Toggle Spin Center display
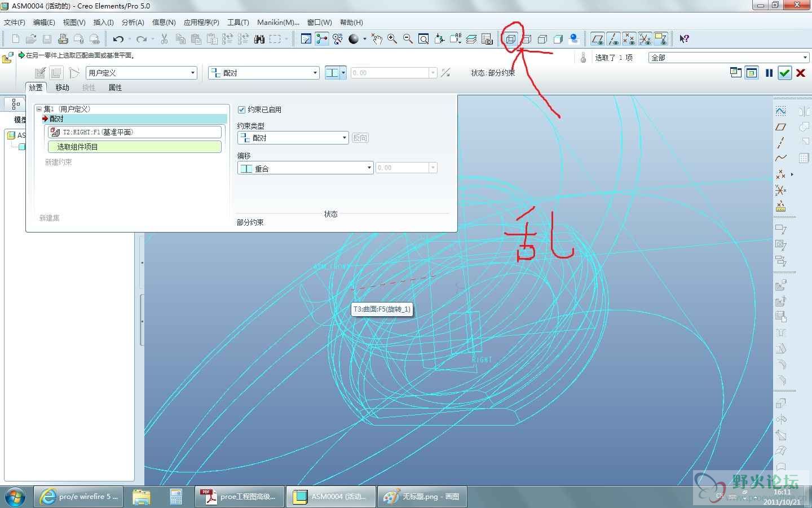Viewport: 812px width, 508px height. (322, 39)
